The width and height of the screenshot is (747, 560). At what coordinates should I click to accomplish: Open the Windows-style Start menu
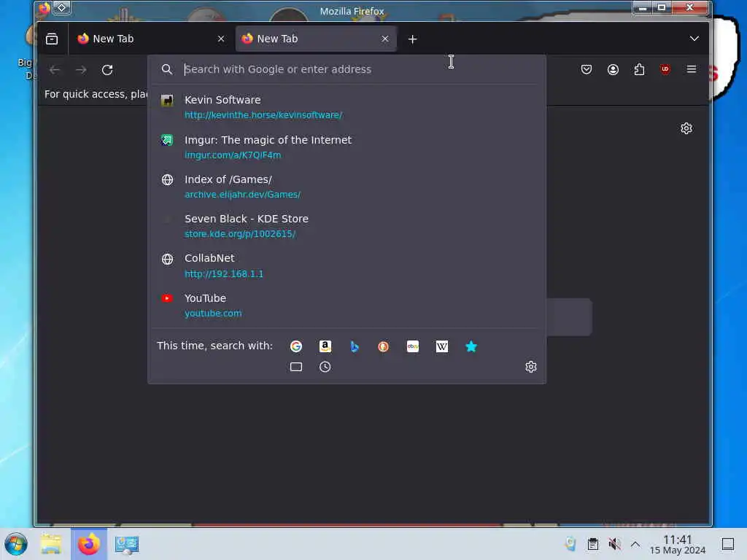16,544
